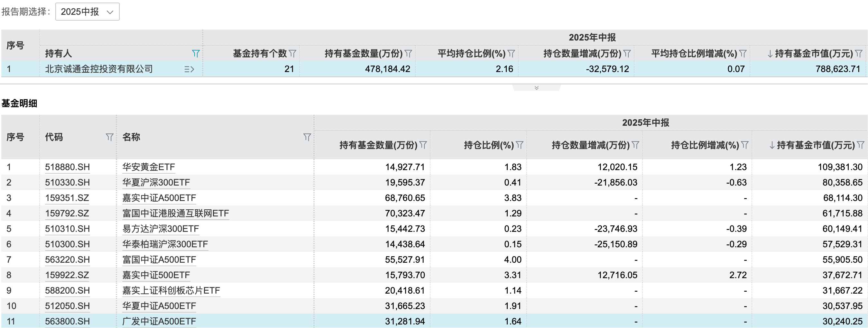868x328 pixels.
Task: Open the 2025中报 report period dropdown
Action: 87,12
